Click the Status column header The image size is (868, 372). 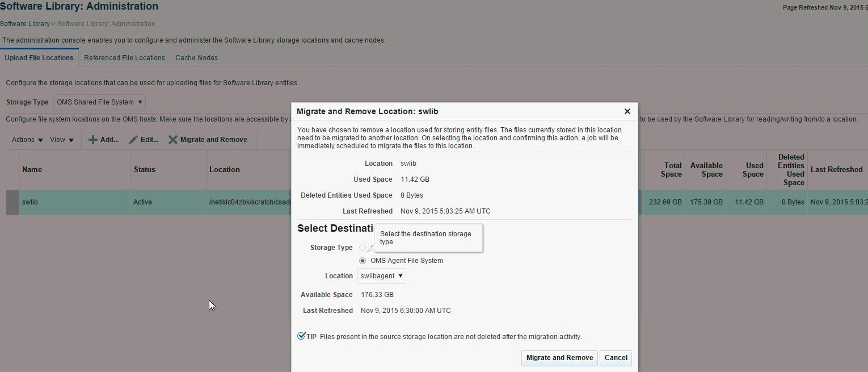[145, 169]
